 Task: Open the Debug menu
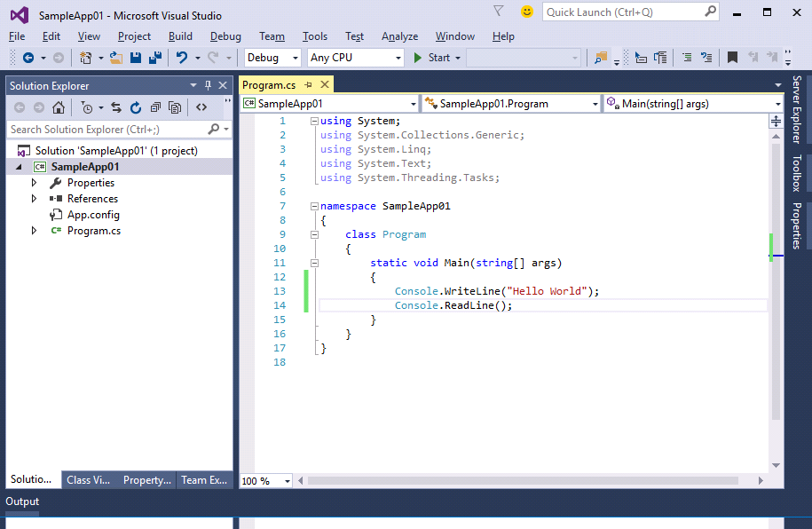click(225, 36)
